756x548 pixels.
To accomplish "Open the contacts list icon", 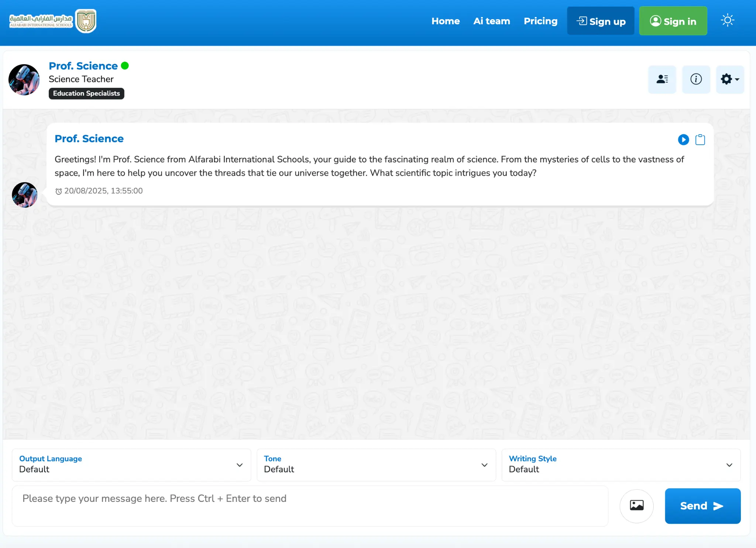I will 662,79.
